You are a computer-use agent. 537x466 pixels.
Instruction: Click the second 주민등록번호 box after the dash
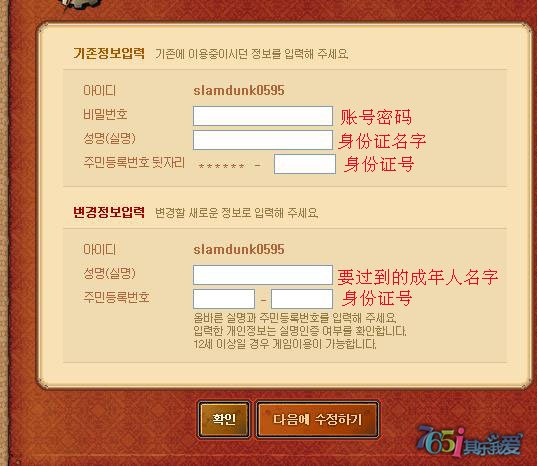(302, 299)
